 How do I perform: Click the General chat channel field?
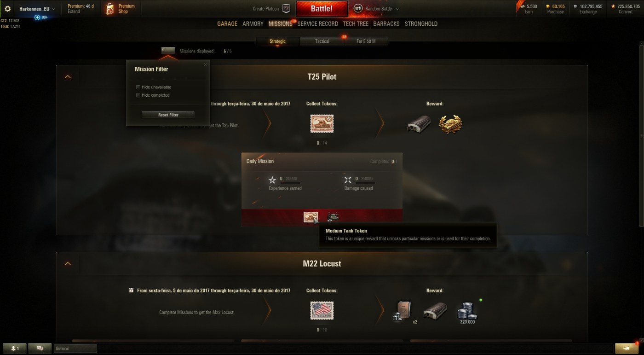(x=75, y=349)
